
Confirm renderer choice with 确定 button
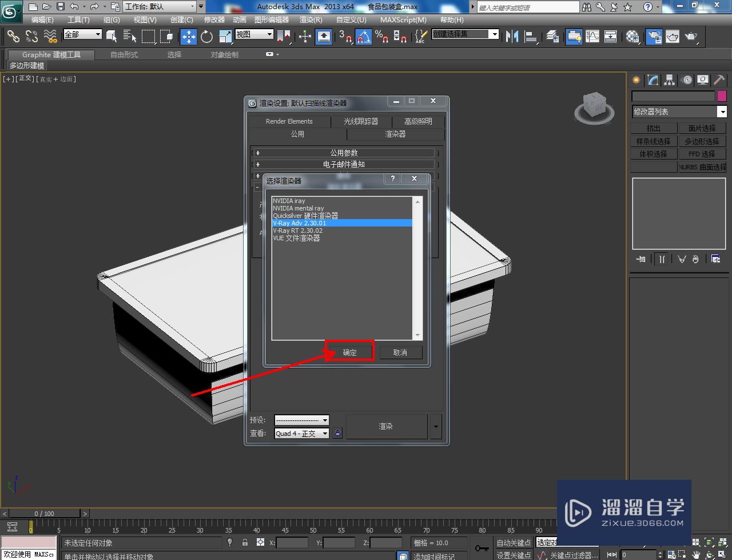349,352
